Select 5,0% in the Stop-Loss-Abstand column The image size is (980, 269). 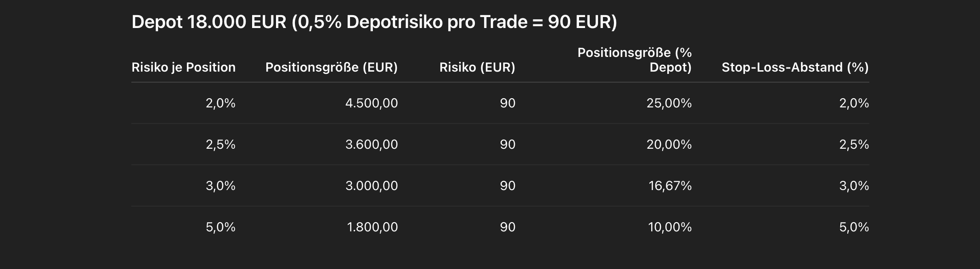[854, 227]
